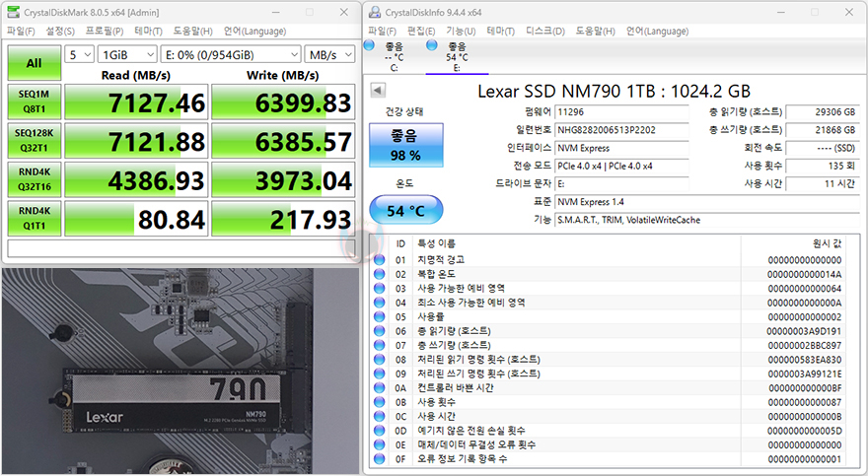Click the Lexar SSD NM790 1TB title
The width and height of the screenshot is (868, 476).
click(x=614, y=92)
